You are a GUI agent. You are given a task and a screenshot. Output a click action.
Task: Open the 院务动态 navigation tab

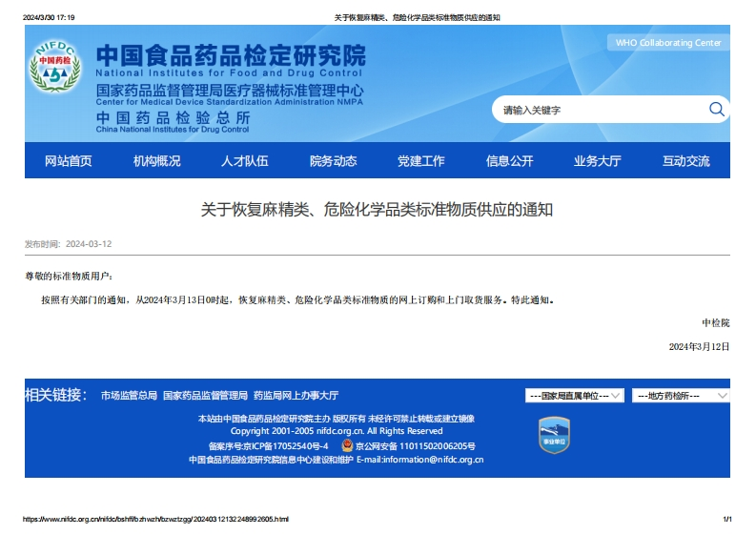click(333, 161)
